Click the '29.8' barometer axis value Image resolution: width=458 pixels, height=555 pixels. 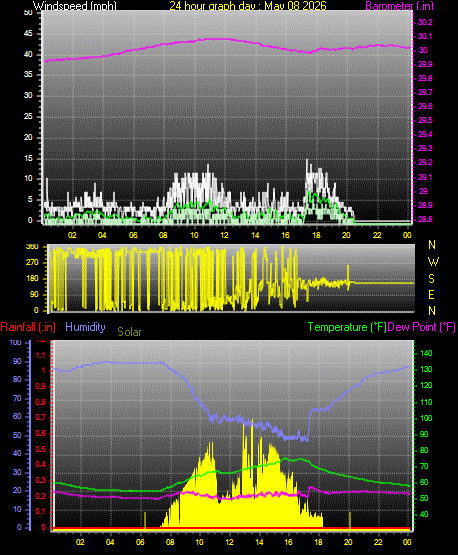tap(425, 79)
